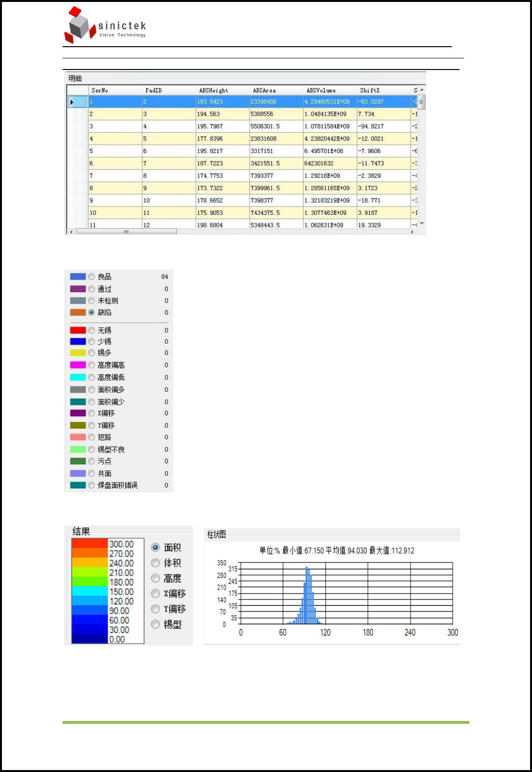The image size is (532, 772).
Task: Select the 面积偏少 radio button
Action: pyautogui.click(x=91, y=402)
